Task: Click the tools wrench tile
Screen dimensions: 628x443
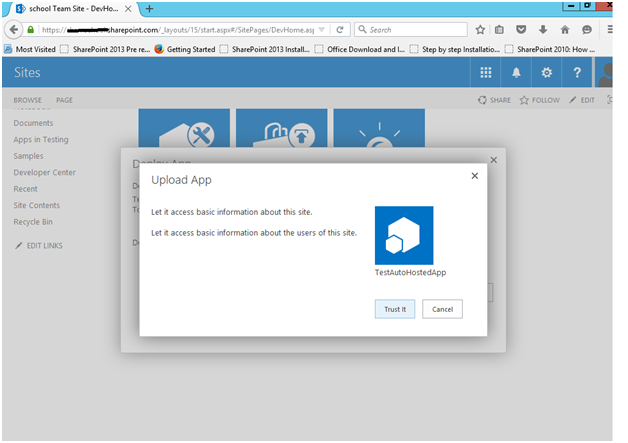Action: pos(184,128)
